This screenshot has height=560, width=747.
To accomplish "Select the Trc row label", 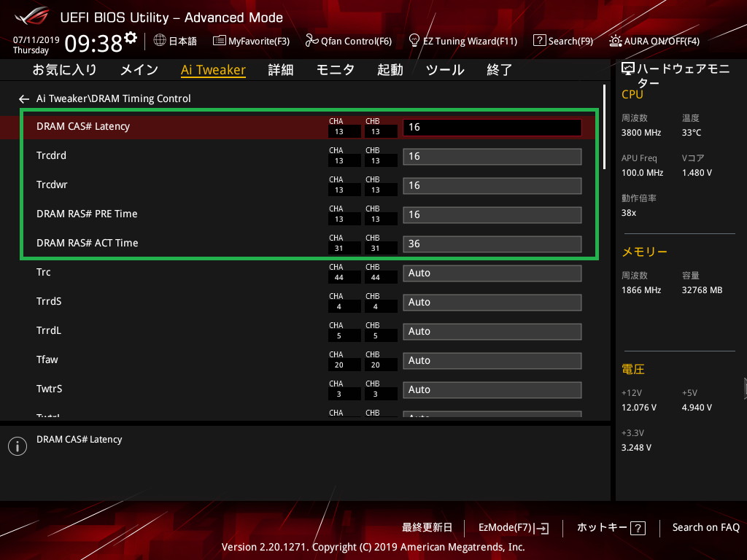I will click(43, 272).
